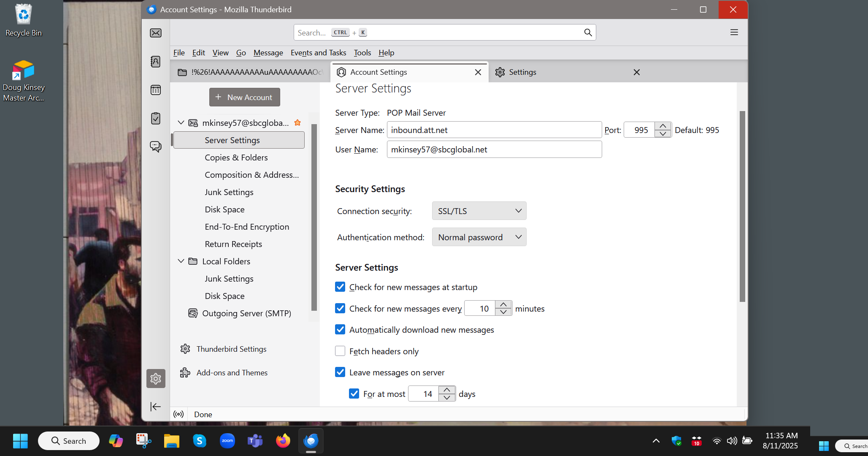Switch to the Settings tab
Image resolution: width=868 pixels, height=456 pixels.
[567, 72]
